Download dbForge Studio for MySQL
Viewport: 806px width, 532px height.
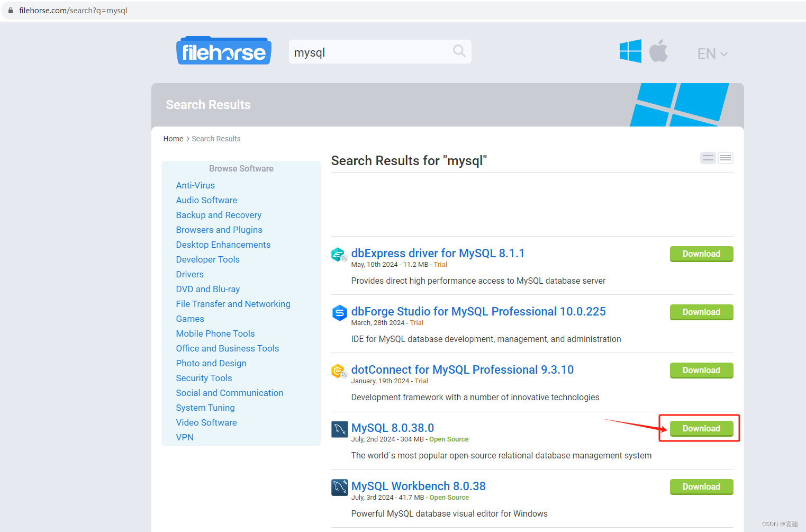click(701, 312)
